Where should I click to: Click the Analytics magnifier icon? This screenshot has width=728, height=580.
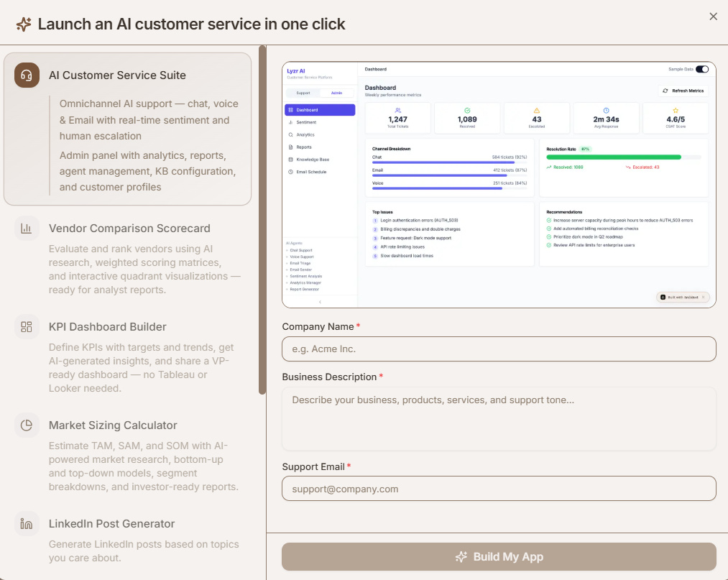(x=290, y=135)
